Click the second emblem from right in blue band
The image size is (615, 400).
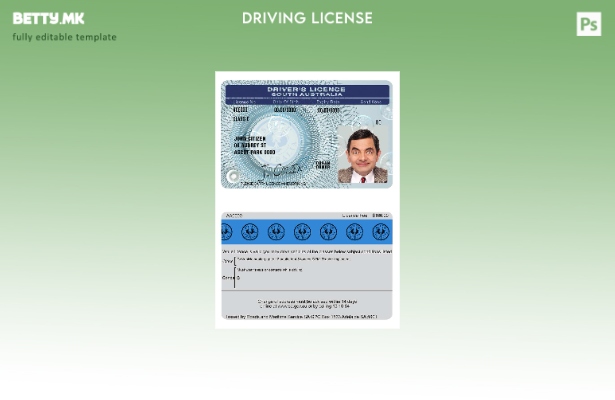pos(355,232)
